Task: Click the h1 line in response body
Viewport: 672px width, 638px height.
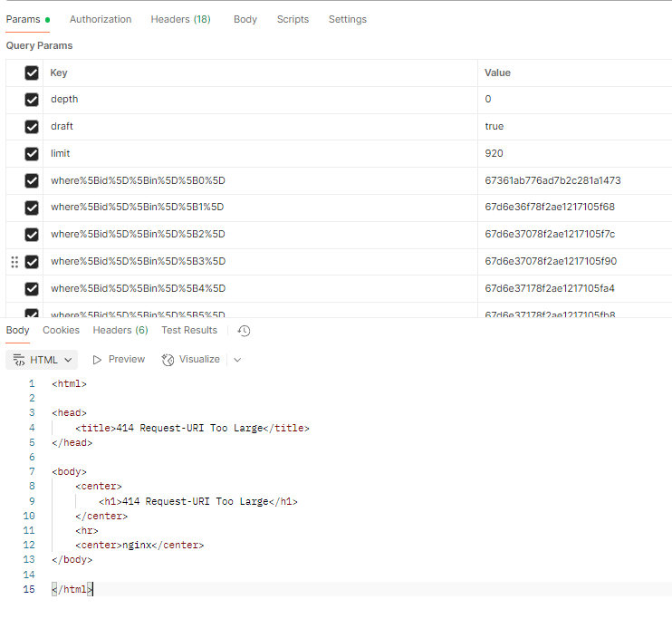Action: [198, 501]
